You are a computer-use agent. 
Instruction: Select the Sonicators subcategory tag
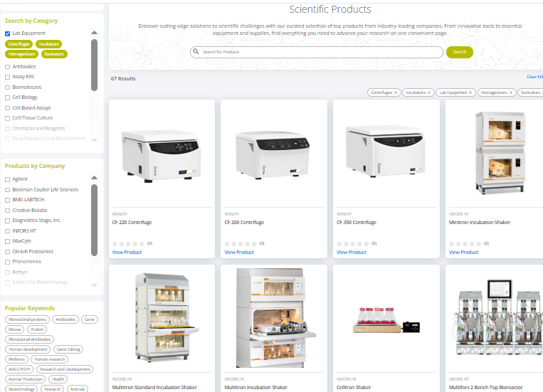click(x=54, y=54)
